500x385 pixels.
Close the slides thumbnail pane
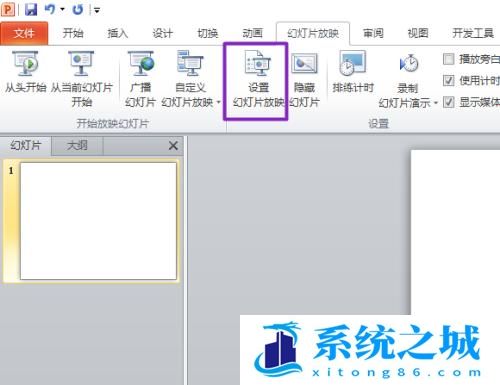[173, 146]
